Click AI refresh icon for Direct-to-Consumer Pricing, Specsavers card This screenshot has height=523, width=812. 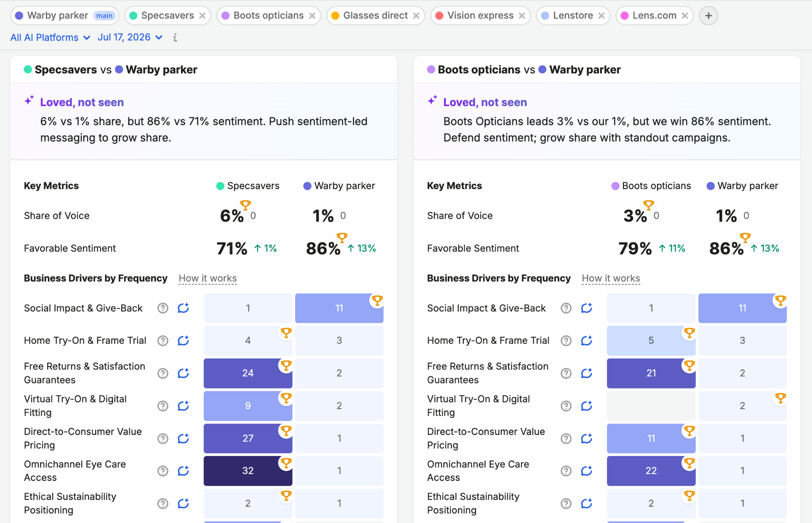183,438
